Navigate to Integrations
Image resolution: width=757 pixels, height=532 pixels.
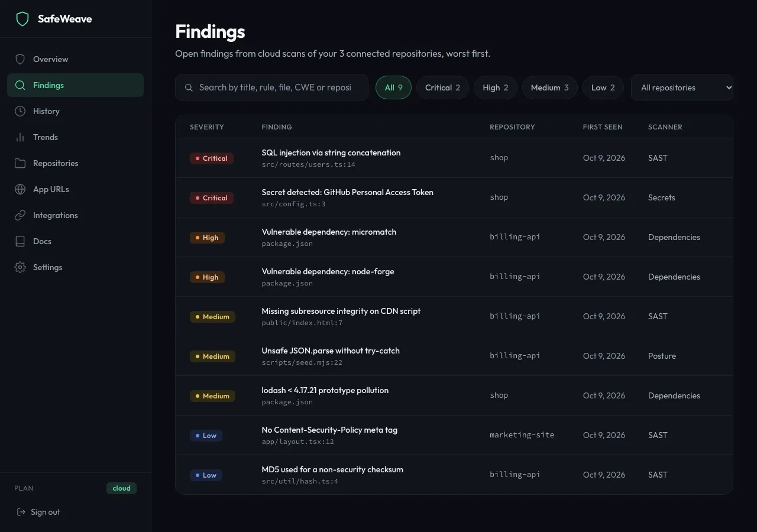75,215
